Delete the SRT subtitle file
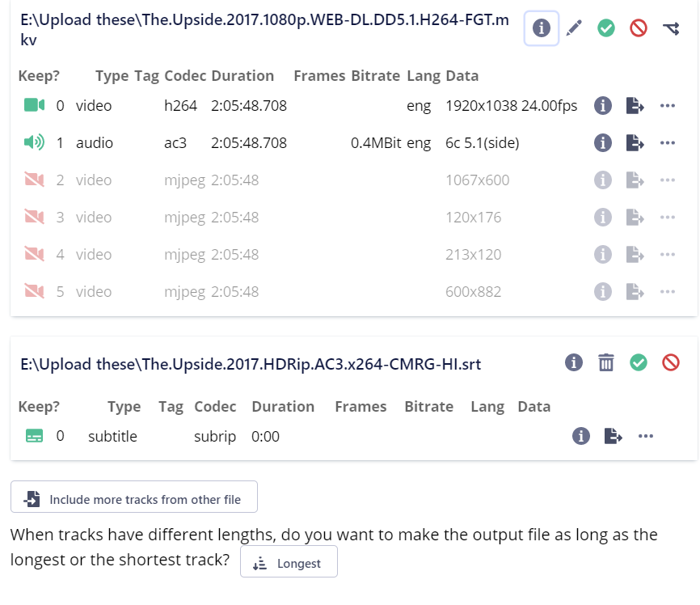This screenshot has height=605, width=700. pos(606,363)
